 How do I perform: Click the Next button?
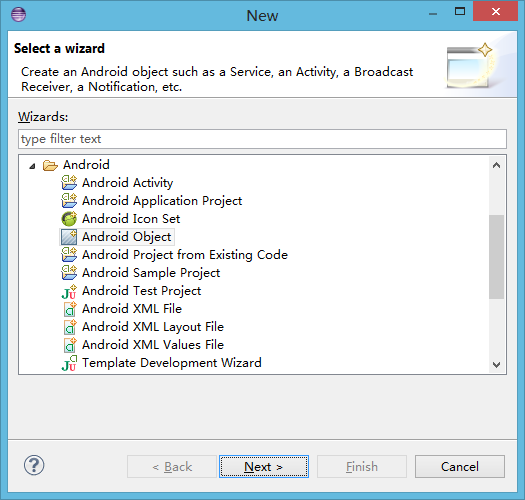[x=264, y=467]
